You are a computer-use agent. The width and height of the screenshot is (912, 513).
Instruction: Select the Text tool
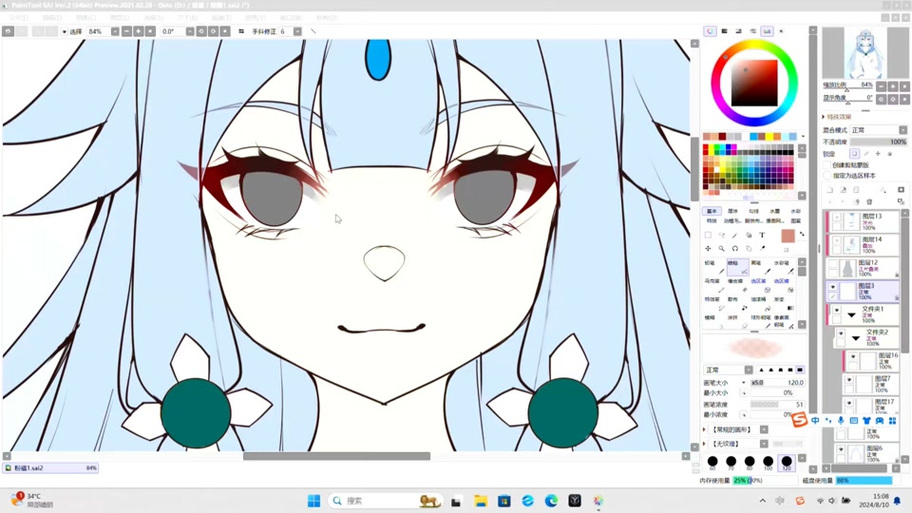point(762,235)
